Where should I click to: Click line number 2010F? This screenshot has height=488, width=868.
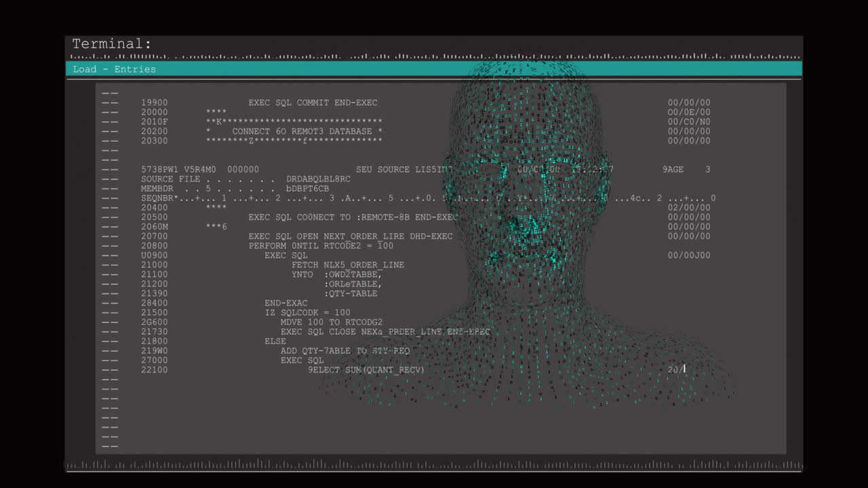[155, 122]
